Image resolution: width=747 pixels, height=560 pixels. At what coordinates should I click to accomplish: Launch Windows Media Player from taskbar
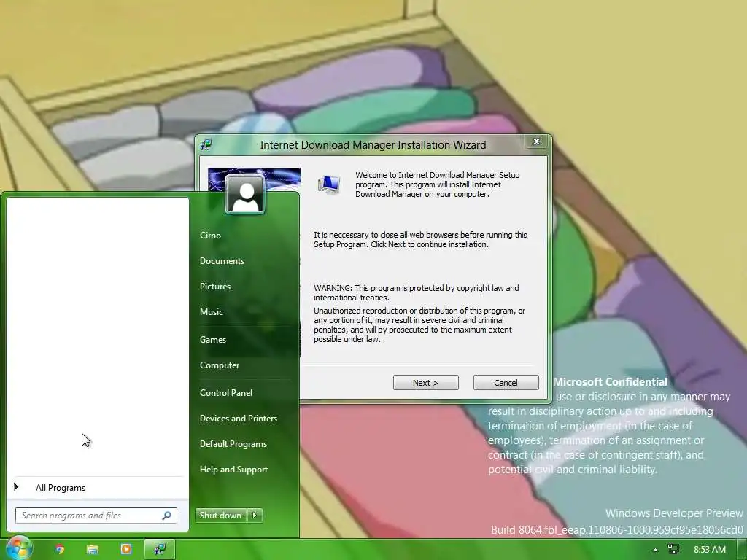pyautogui.click(x=125, y=549)
